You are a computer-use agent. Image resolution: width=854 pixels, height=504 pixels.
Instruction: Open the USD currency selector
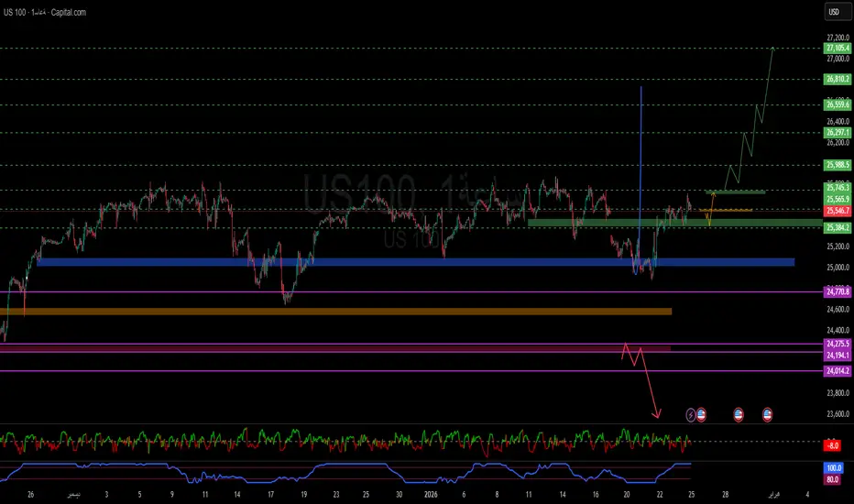click(x=834, y=12)
